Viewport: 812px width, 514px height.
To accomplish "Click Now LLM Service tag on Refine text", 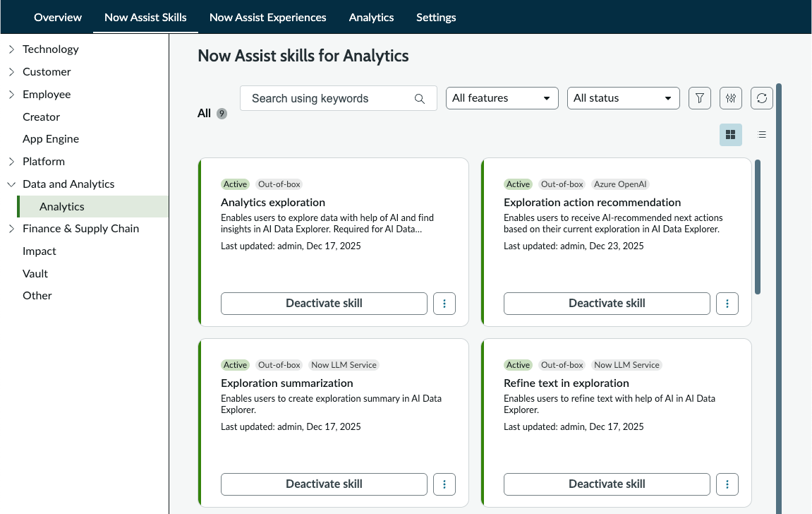I will pos(626,365).
